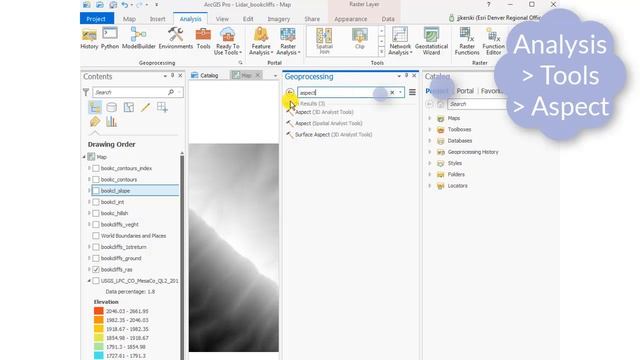Screen dimensions: 640x360
Task: Toggle visibility of bookc_contours layer
Action: 96,180
